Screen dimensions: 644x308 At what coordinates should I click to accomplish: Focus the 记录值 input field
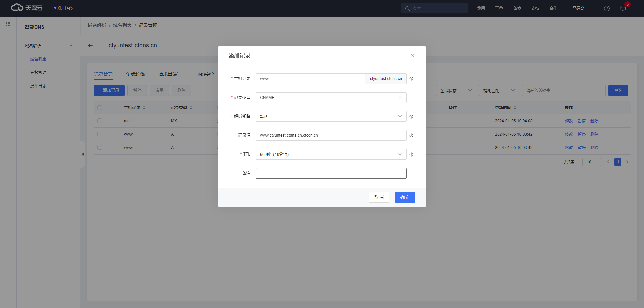[x=331, y=135]
